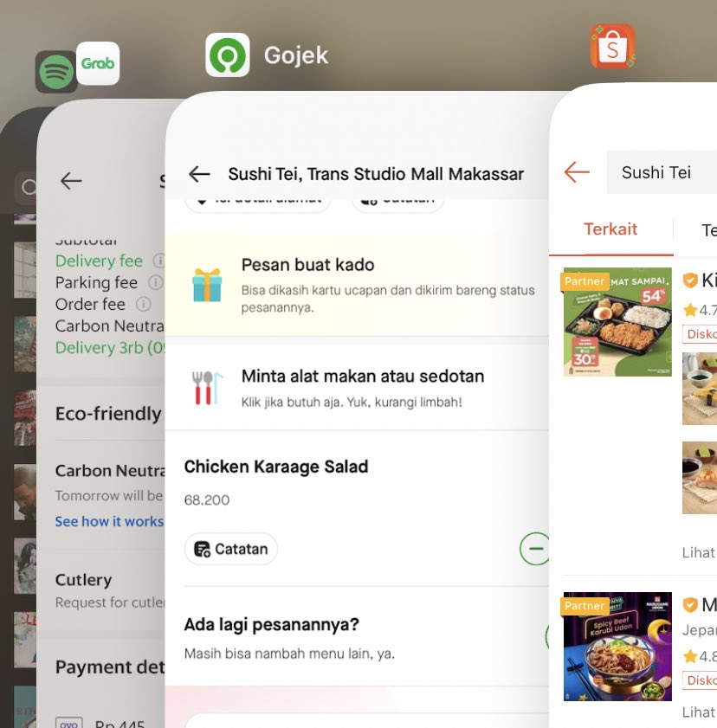Tap the red back arrow in Shopee
This screenshot has height=728, width=717.
(577, 172)
